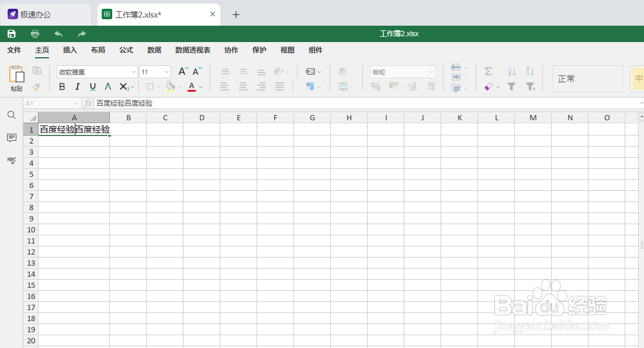Toggle underline formatting
This screenshot has width=644, height=348.
(93, 86)
